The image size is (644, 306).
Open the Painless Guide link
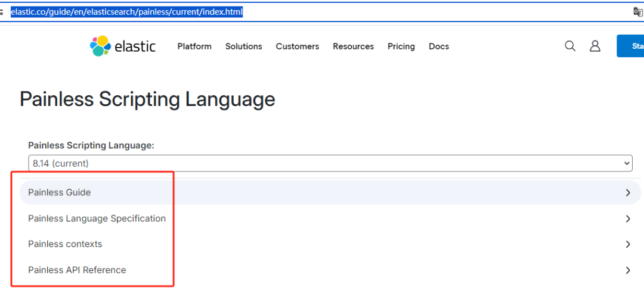(x=60, y=192)
